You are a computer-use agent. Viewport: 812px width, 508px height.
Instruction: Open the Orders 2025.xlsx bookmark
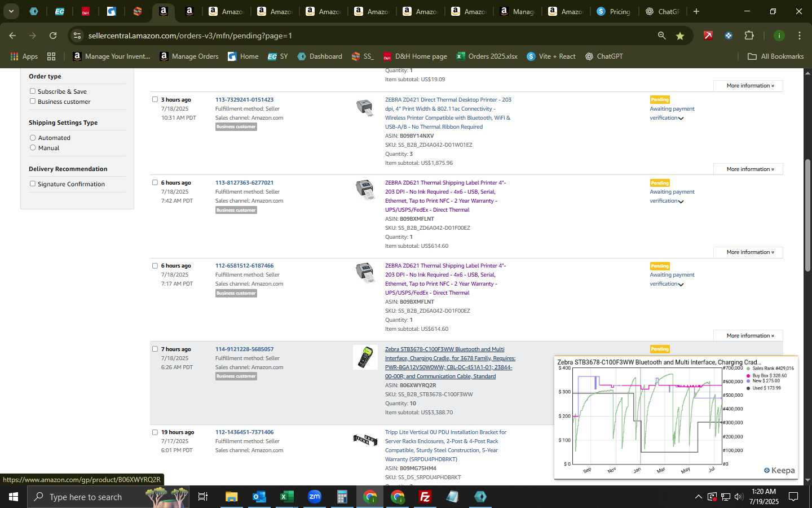tap(487, 56)
